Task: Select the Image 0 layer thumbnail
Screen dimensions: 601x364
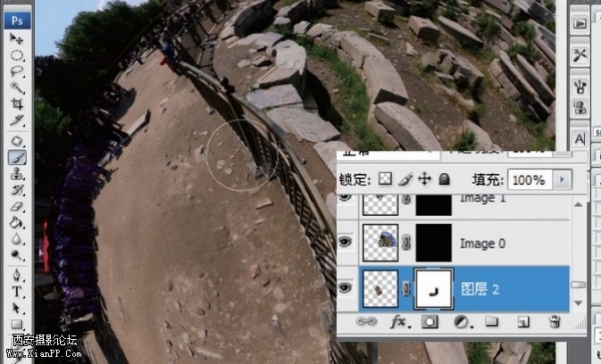Action: (x=380, y=243)
